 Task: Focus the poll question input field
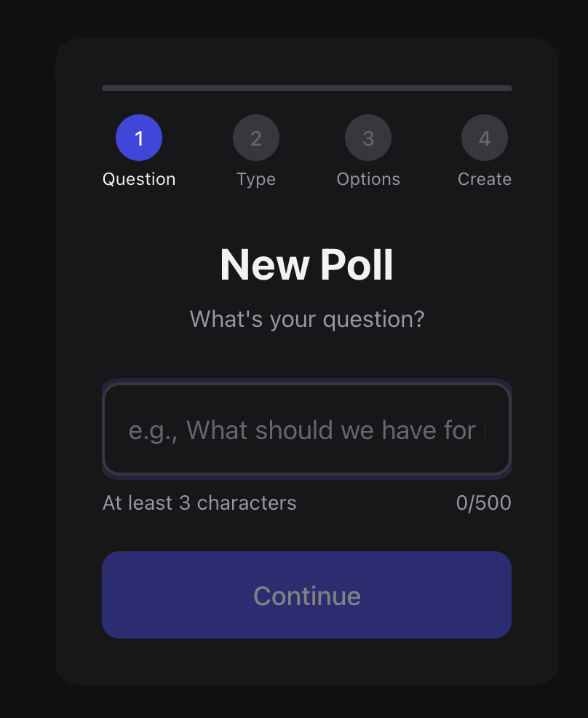(x=306, y=430)
